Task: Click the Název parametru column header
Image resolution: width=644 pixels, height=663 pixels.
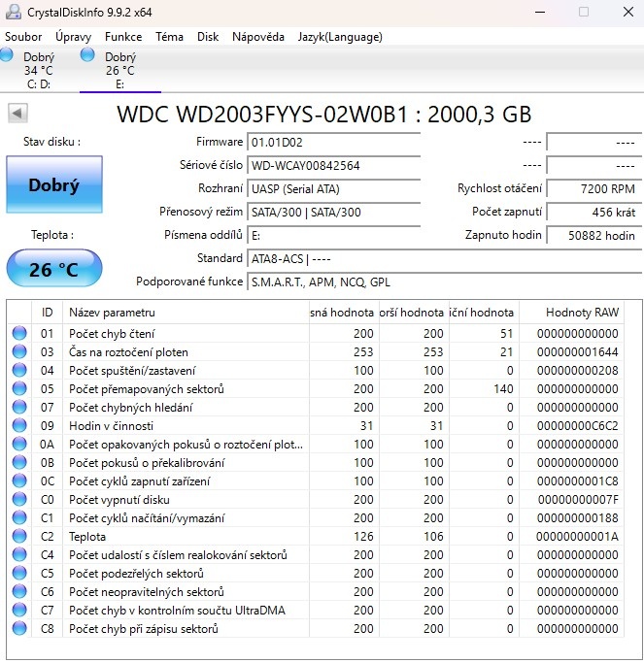Action: [x=186, y=313]
